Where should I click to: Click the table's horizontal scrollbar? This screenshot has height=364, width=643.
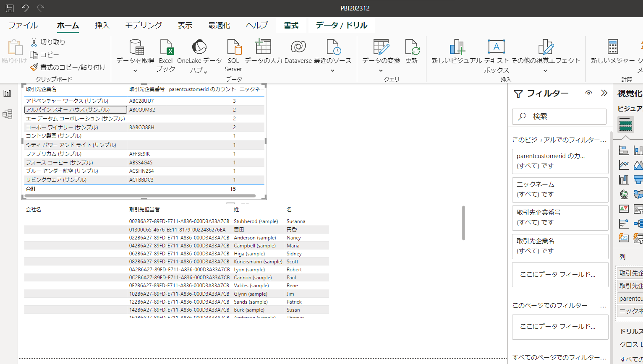pos(140,195)
